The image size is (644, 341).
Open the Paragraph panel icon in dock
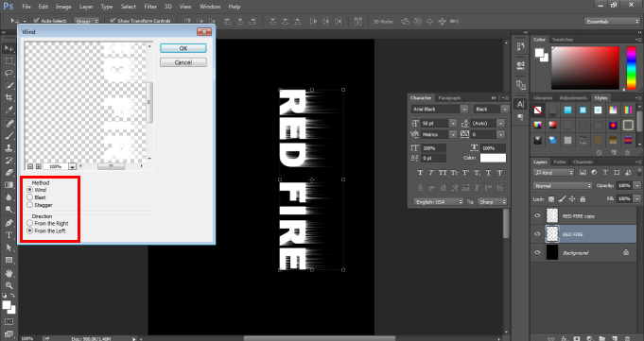(x=520, y=117)
